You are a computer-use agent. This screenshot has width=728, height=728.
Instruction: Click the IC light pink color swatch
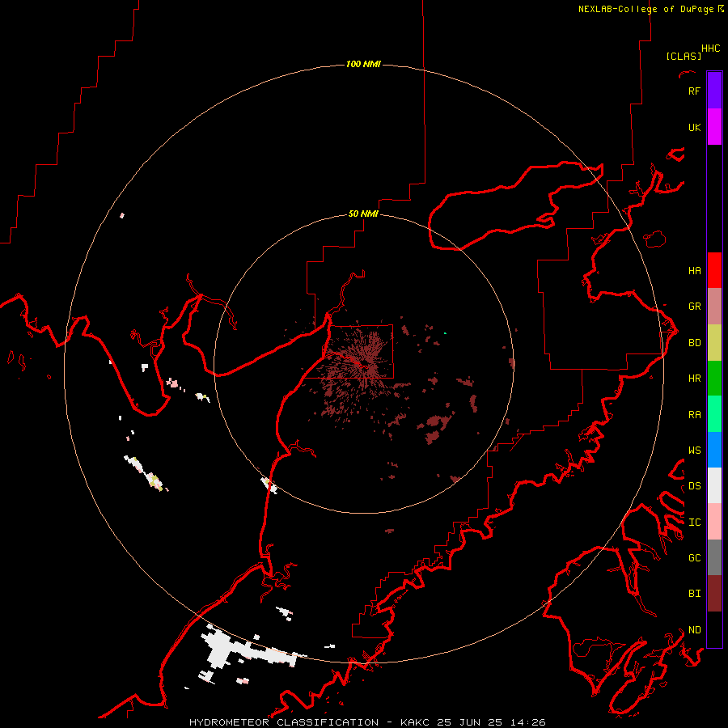click(x=714, y=522)
